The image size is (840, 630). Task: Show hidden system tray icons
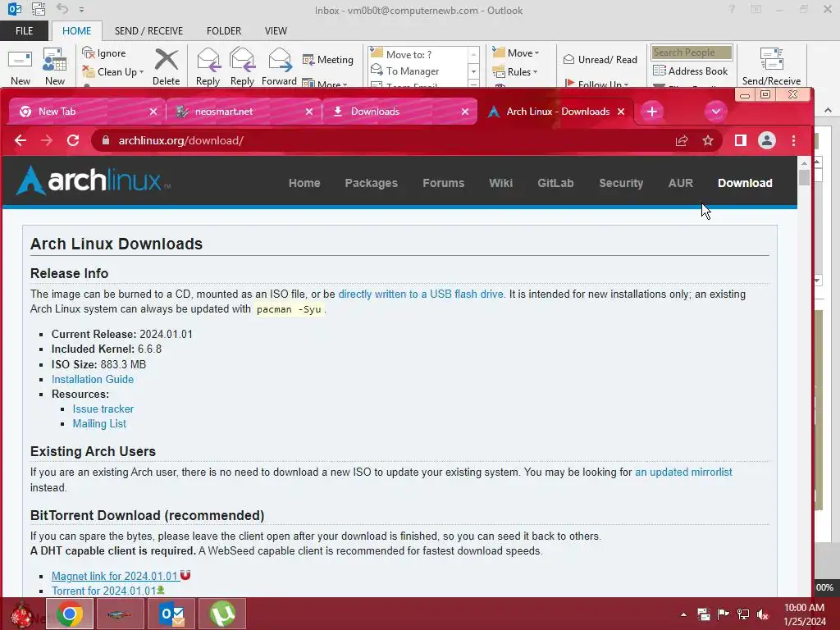(x=683, y=614)
